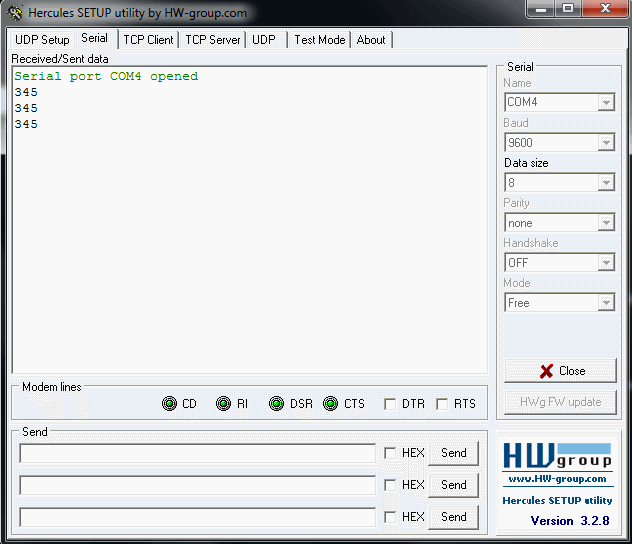Click the Version 3.2.8 text
This screenshot has height=544, width=632.
[570, 521]
